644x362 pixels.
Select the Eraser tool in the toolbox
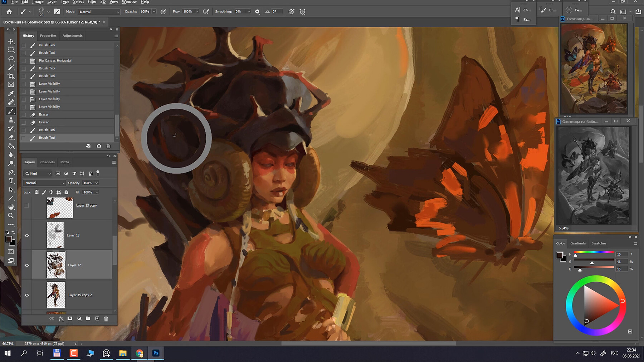(11, 137)
